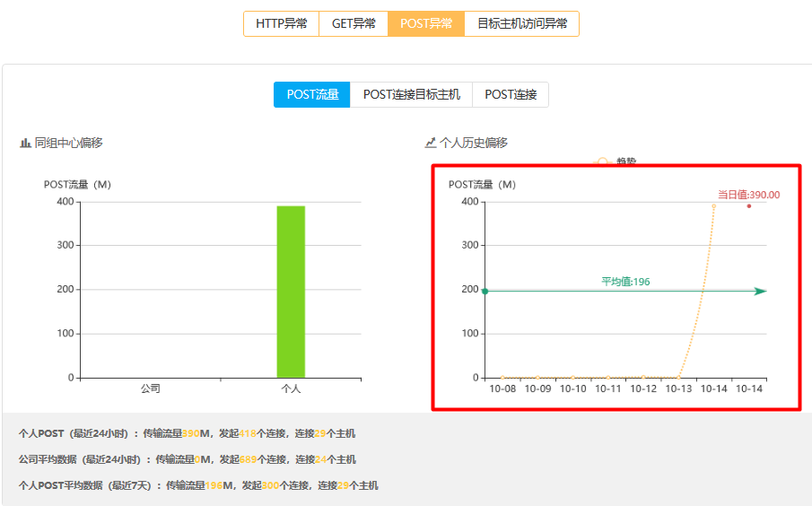Click the 10-11 date axis label

click(608, 388)
